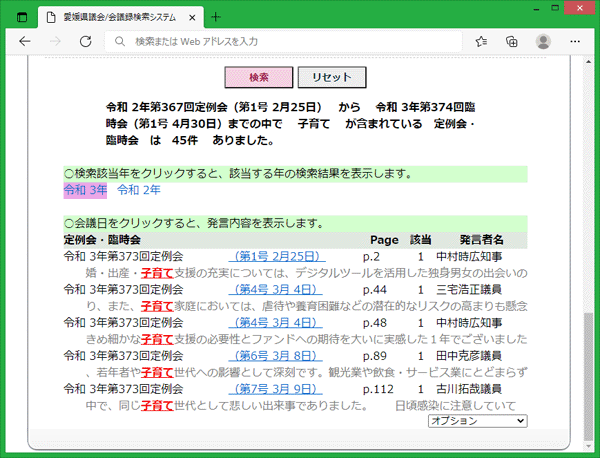Select the 令和 3年 year link
600x458 pixels.
[x=85, y=190]
